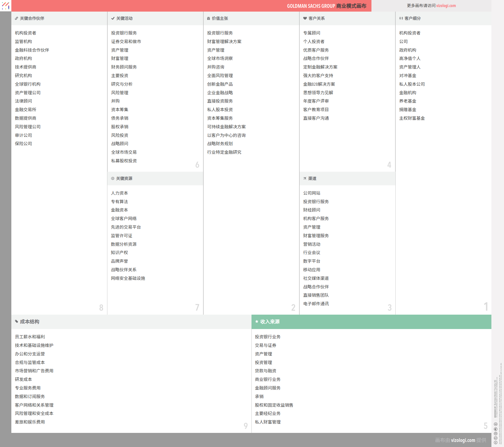The width and height of the screenshot is (504, 447).
Task: Click the people icon beside 客户细分
Action: [401, 18]
